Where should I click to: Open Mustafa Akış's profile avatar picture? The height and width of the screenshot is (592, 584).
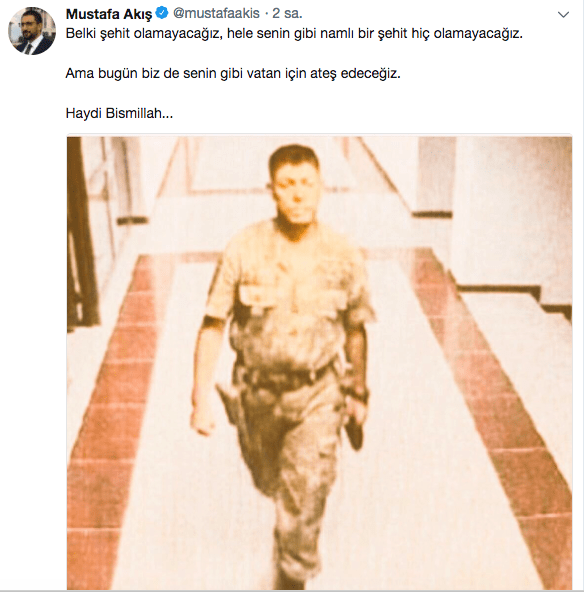pos(32,31)
